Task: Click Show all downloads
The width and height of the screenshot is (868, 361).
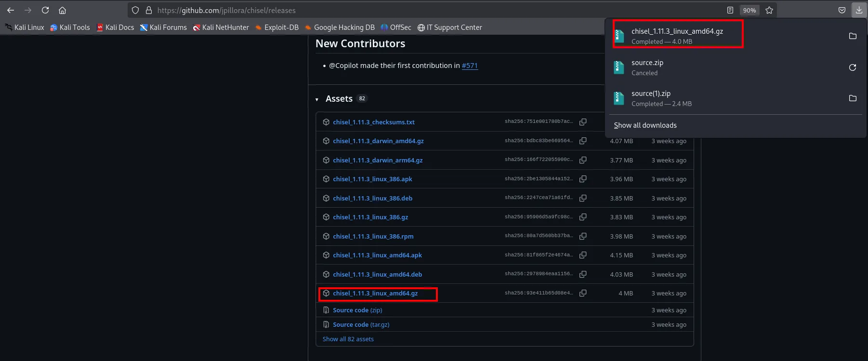Action: pos(645,125)
